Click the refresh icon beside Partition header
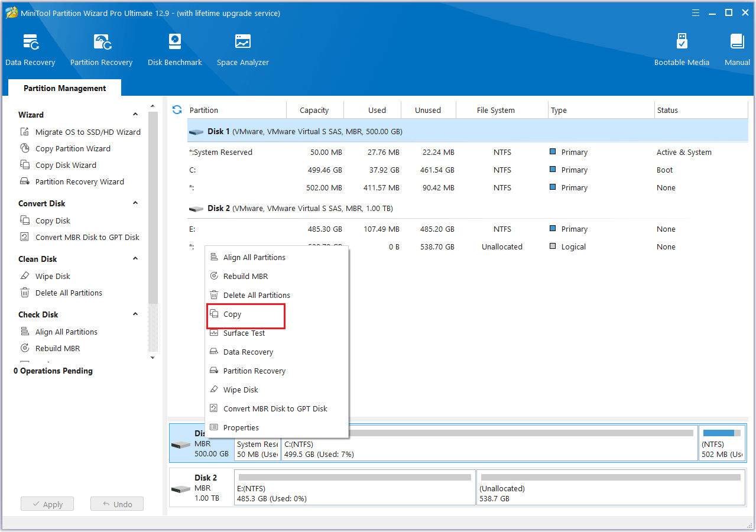 [x=177, y=110]
